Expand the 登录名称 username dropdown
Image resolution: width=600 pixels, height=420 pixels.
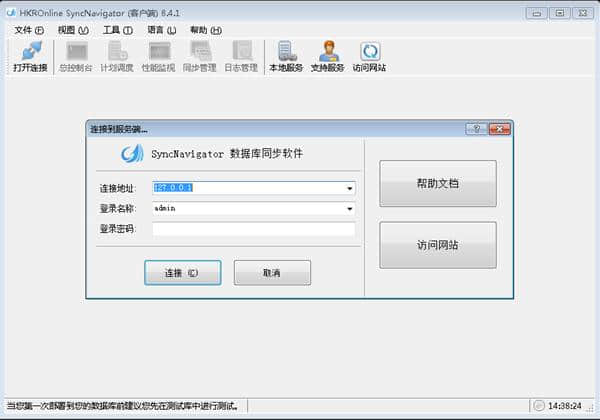pyautogui.click(x=349, y=208)
